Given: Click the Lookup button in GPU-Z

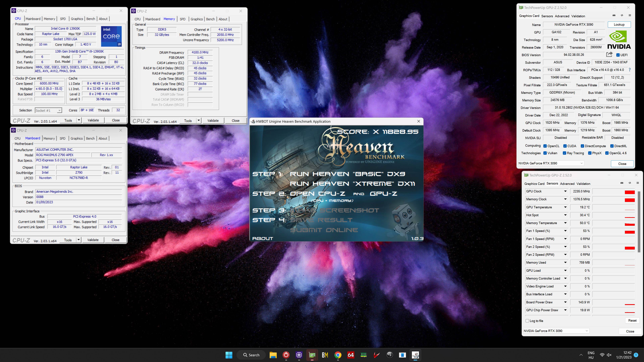Looking at the screenshot, I should [619, 24].
